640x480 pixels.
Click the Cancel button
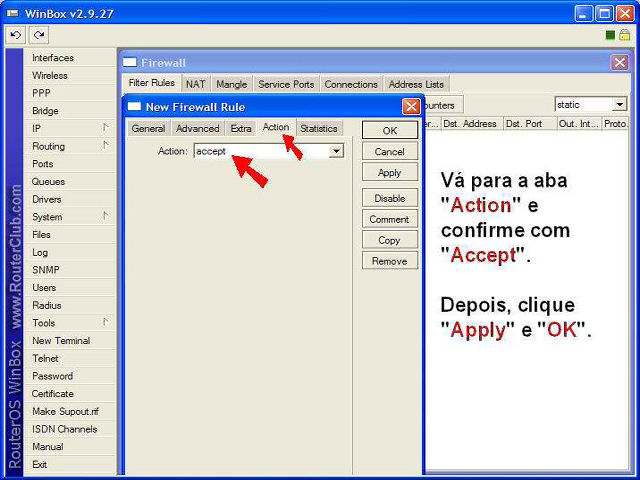390,151
